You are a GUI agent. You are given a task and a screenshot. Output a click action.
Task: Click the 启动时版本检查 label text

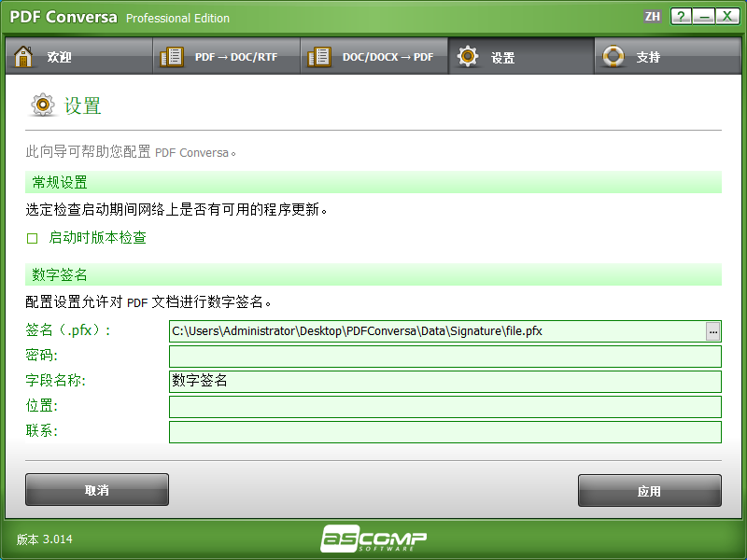point(98,238)
